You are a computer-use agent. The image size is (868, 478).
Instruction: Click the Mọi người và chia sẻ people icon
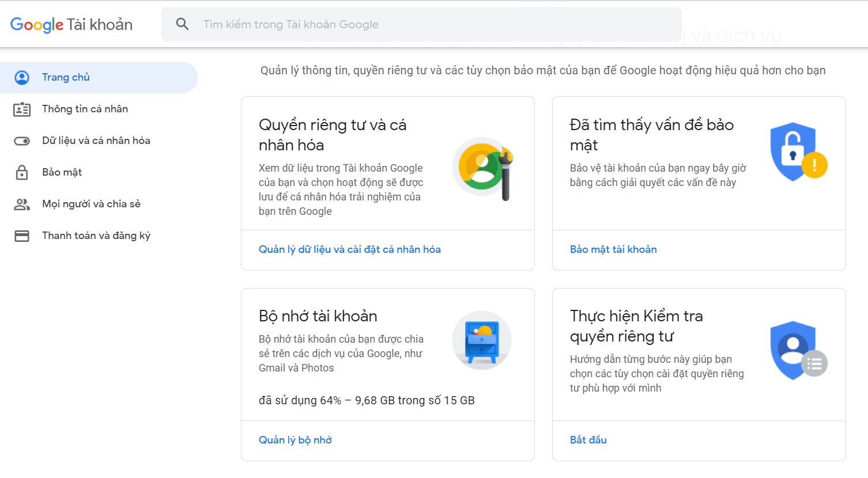pos(22,204)
